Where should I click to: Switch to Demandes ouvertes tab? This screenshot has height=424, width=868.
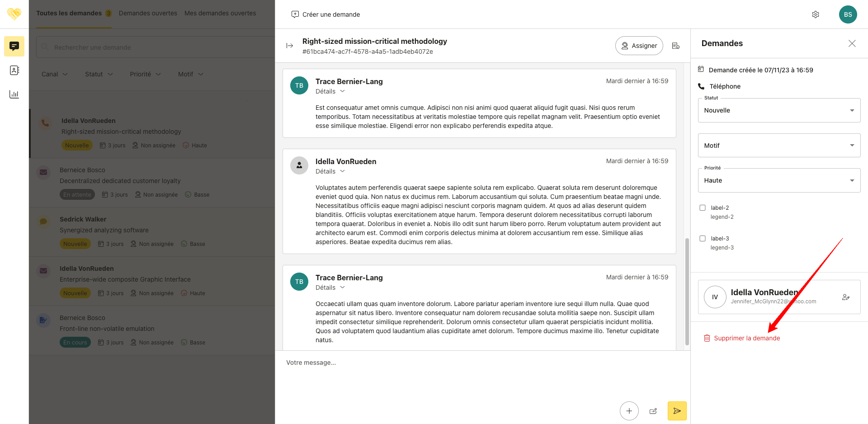pyautogui.click(x=148, y=13)
